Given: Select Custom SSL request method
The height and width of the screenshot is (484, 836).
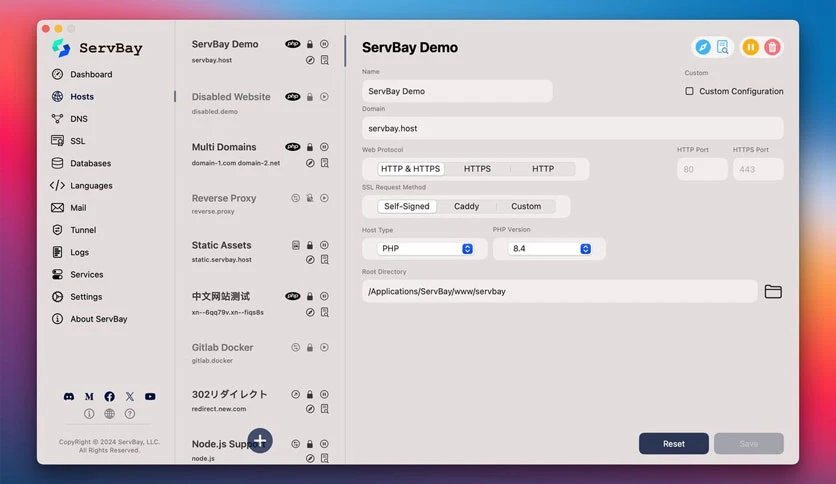Looking at the screenshot, I should click(526, 206).
